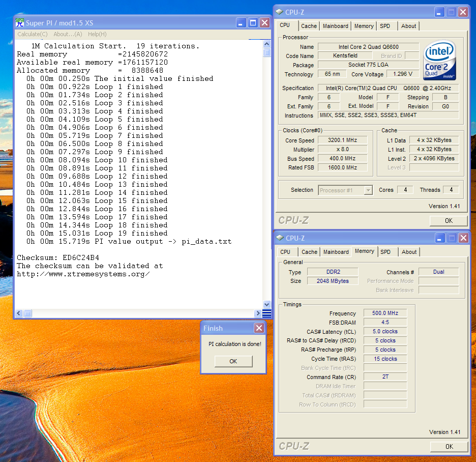Click the PI value output pi_data.txt line
Image resolution: width=476 pixels, height=462 pixels.
[129, 242]
